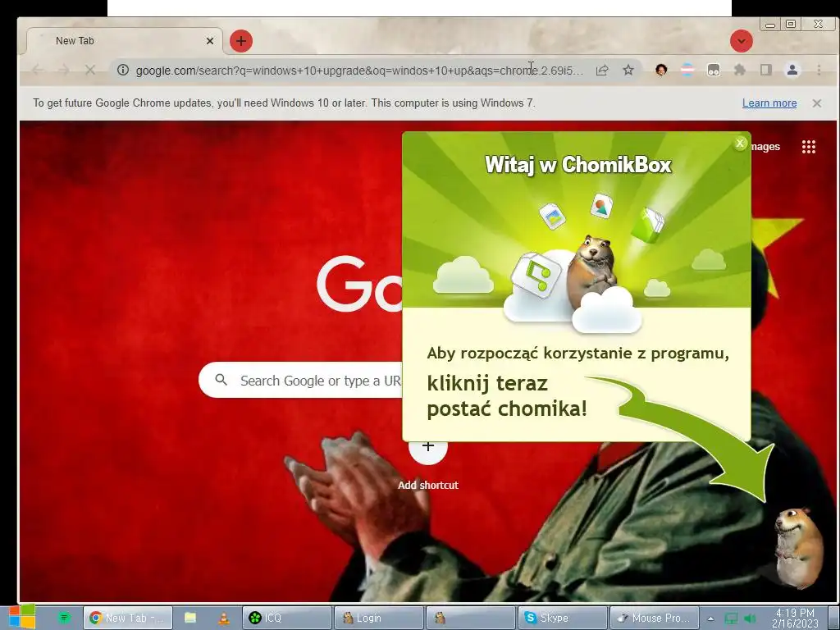
Task: Switch to the Skype taskbar window
Action: point(563,618)
